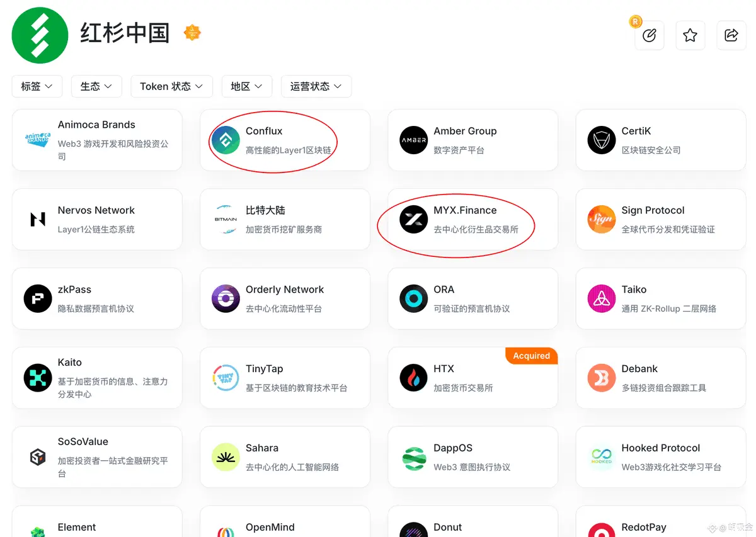Click the Bitmain logo icon
Screen dimensions: 756x537
[x=226, y=219]
